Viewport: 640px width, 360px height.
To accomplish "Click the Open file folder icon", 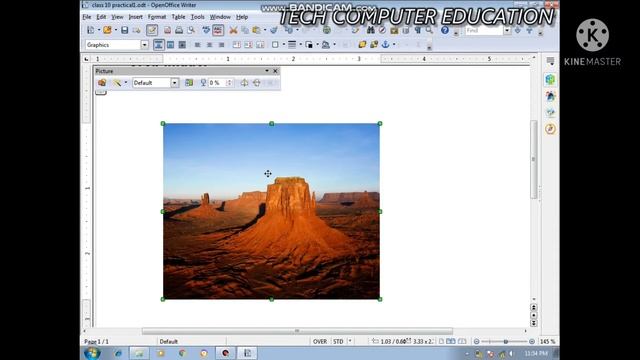I will tap(107, 30).
